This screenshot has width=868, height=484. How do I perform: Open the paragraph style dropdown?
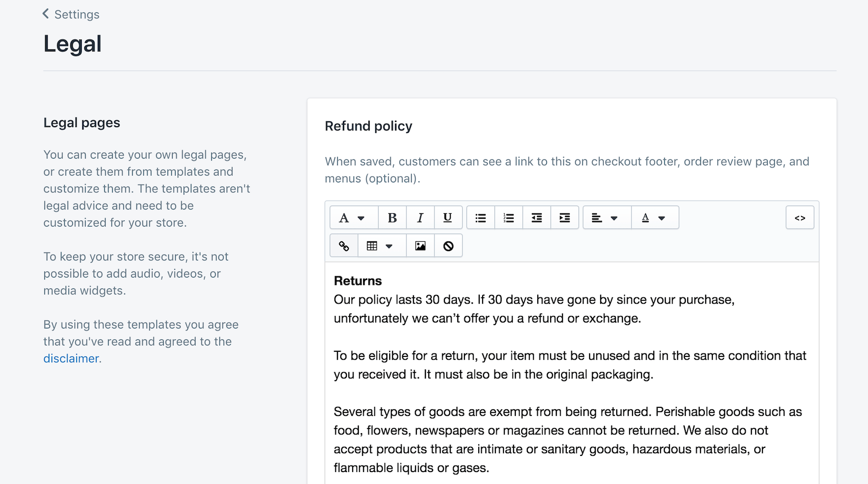tap(352, 217)
